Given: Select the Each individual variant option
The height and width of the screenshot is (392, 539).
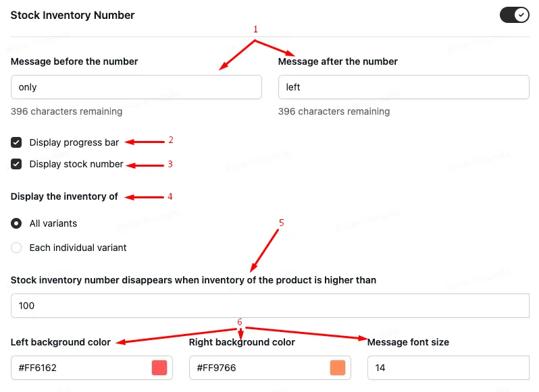Looking at the screenshot, I should [16, 248].
